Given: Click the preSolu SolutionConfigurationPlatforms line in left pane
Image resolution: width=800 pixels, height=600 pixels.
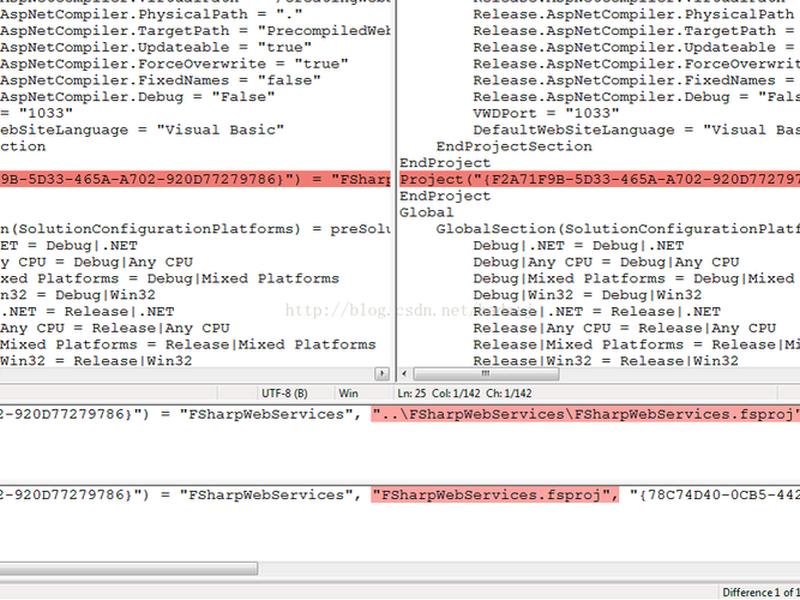Looking at the screenshot, I should click(195, 229).
